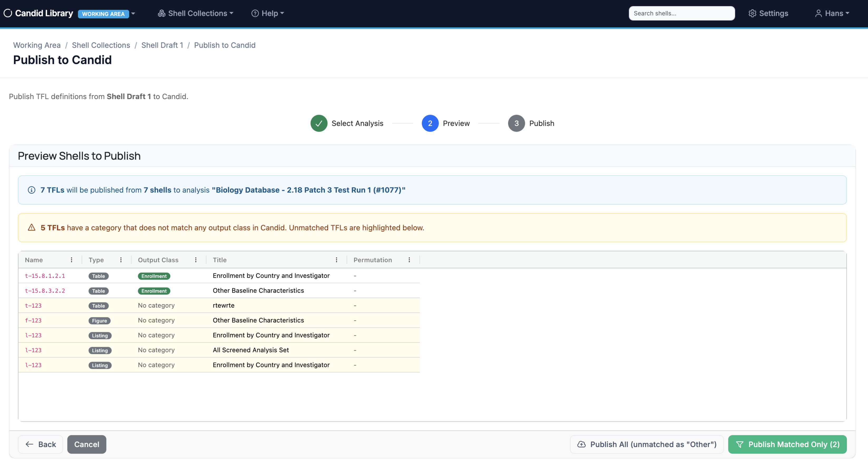Viewport: 868px width, 460px height.
Task: Click the Cancel button
Action: (87, 444)
